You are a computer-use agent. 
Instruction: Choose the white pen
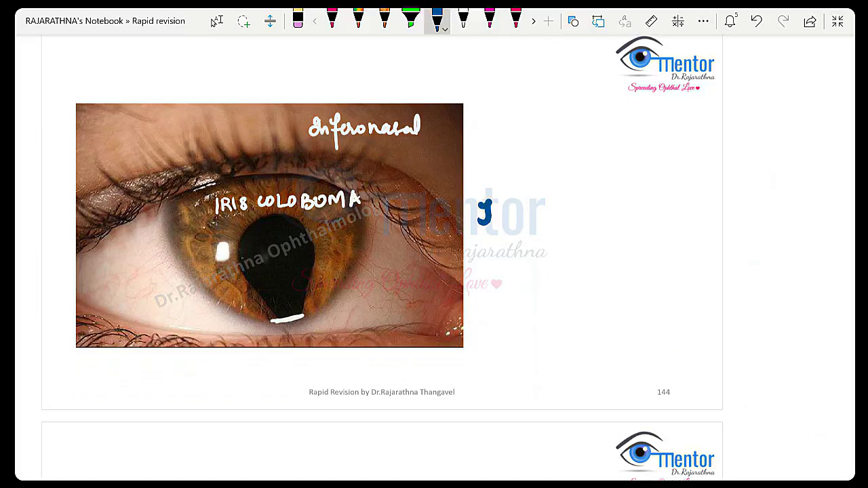463,19
